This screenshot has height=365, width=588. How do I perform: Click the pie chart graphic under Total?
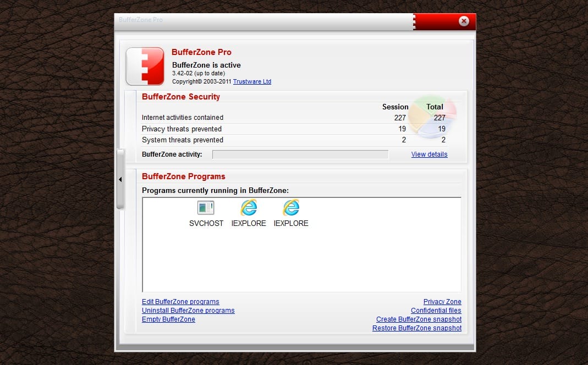pos(432,117)
